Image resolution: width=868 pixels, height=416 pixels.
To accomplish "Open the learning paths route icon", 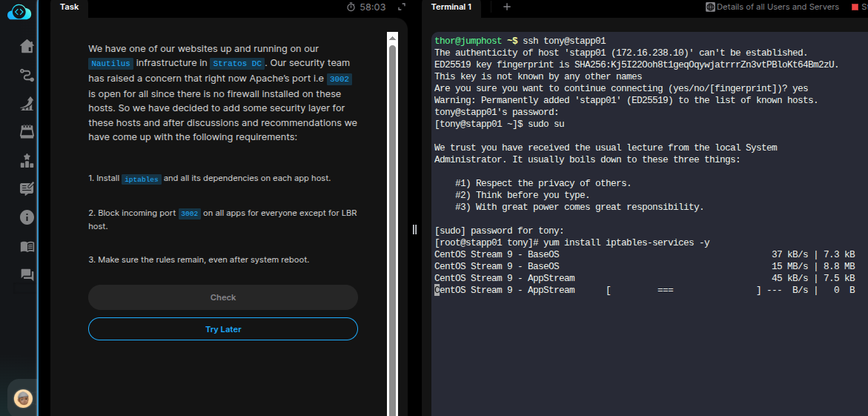I will click(x=27, y=75).
